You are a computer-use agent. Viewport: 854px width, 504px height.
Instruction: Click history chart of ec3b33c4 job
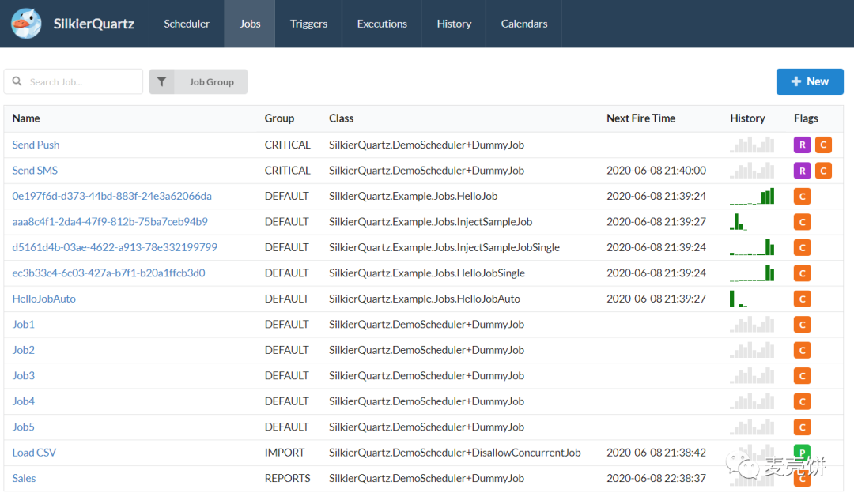coord(752,273)
